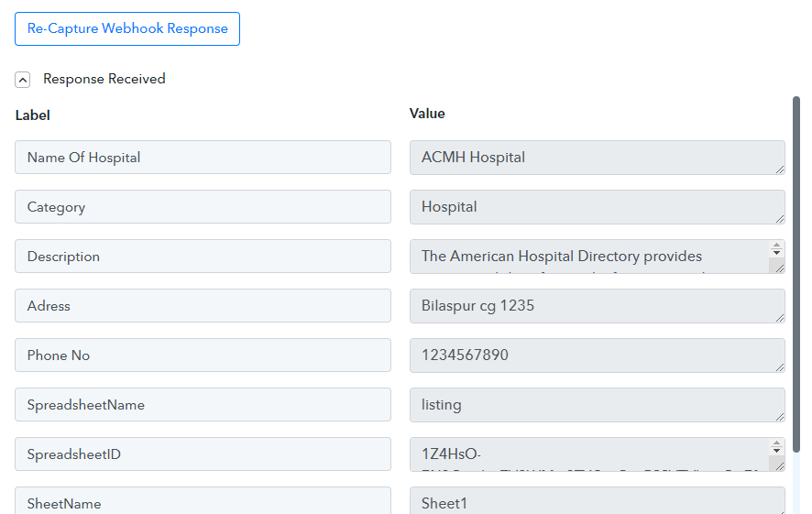Click the response list vertical scrollbar

pos(796,305)
